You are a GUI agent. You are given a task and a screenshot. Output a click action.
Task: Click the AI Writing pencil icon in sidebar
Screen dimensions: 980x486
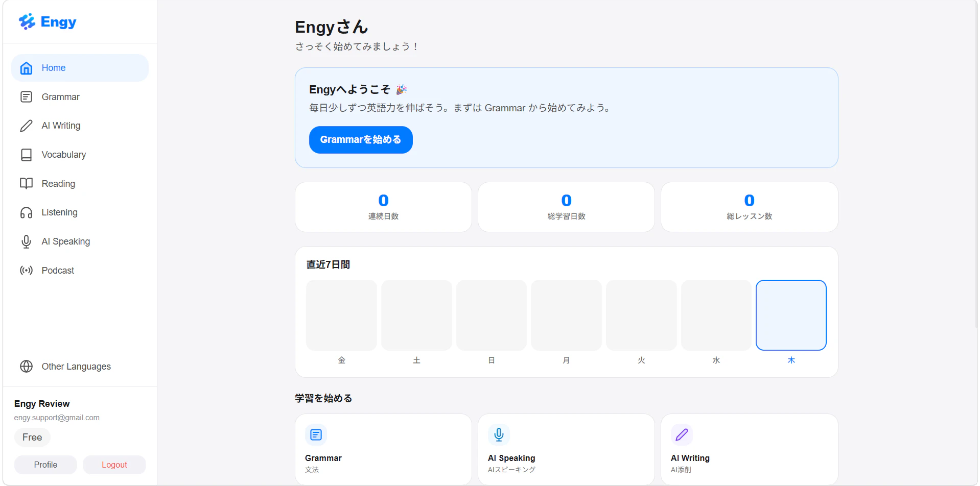pyautogui.click(x=26, y=126)
